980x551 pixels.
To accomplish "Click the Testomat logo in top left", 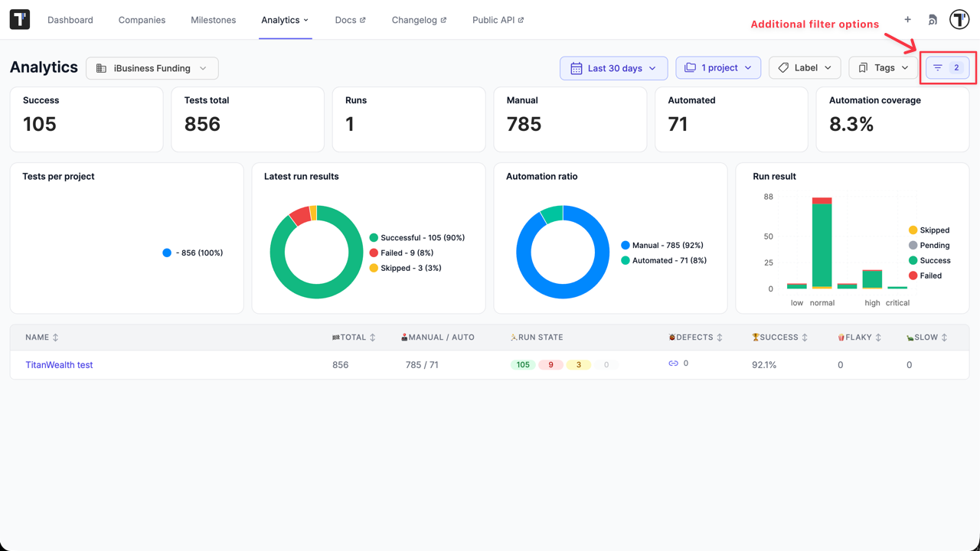I will coord(20,20).
